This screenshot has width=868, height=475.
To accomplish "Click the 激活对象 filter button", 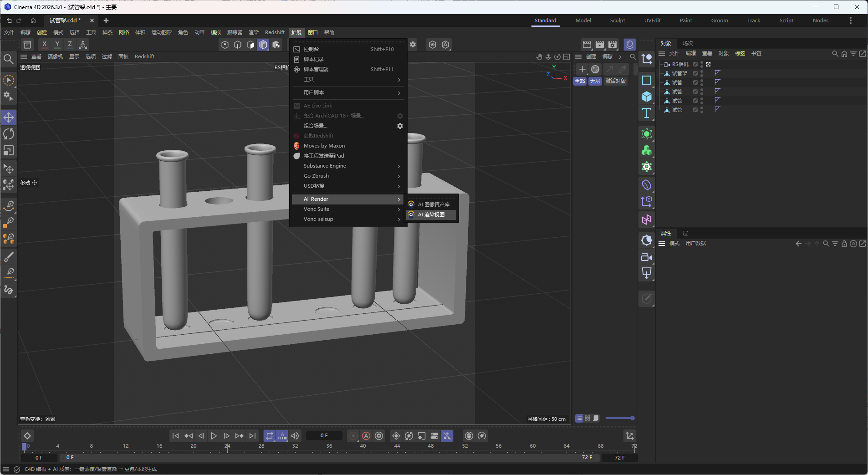I will click(x=615, y=81).
